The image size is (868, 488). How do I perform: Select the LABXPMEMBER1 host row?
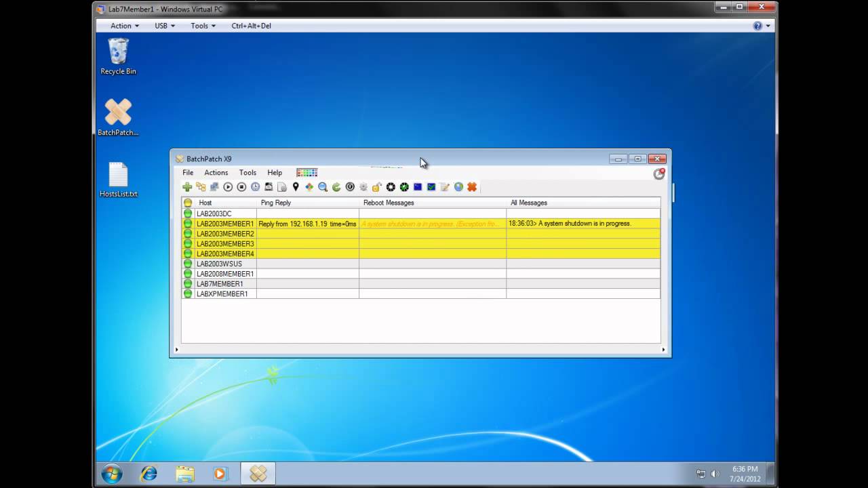click(420, 293)
